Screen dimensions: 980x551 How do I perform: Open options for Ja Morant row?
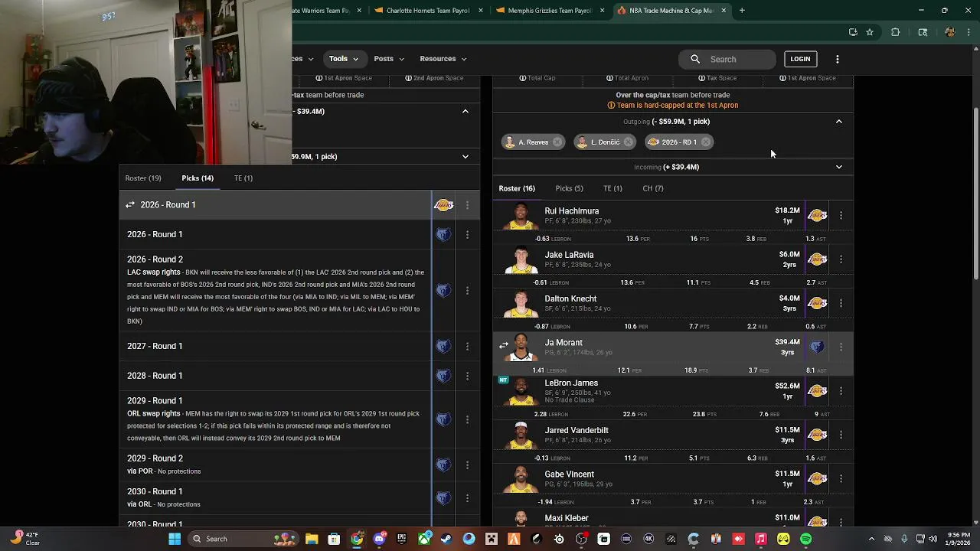841,347
